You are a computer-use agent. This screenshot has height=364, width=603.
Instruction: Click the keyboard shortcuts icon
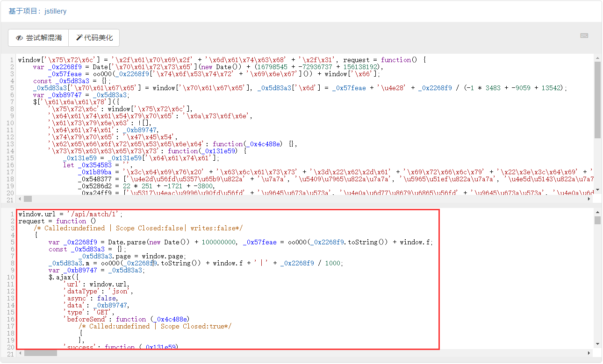click(x=584, y=36)
